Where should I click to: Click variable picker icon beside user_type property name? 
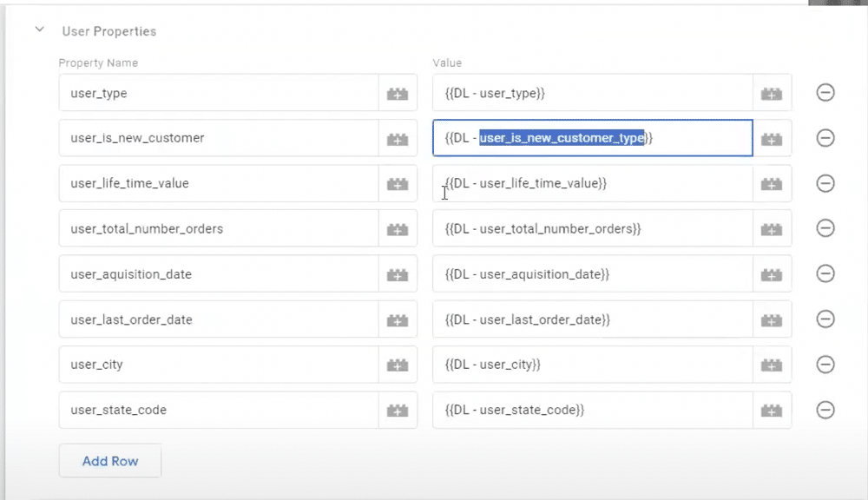[397, 93]
